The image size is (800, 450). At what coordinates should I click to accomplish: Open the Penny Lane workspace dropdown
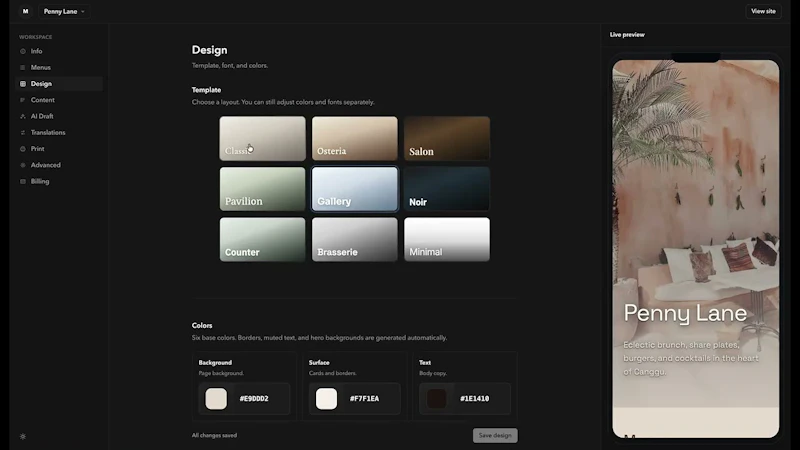tap(64, 11)
